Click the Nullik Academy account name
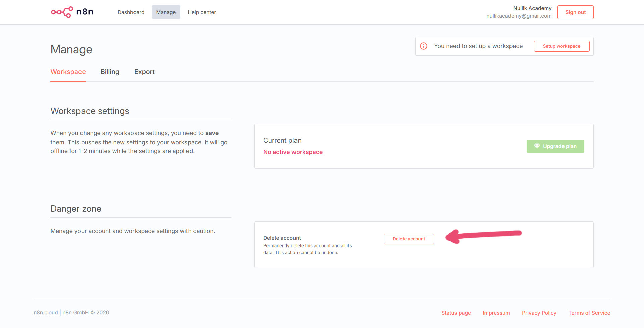The height and width of the screenshot is (328, 644). [532, 8]
